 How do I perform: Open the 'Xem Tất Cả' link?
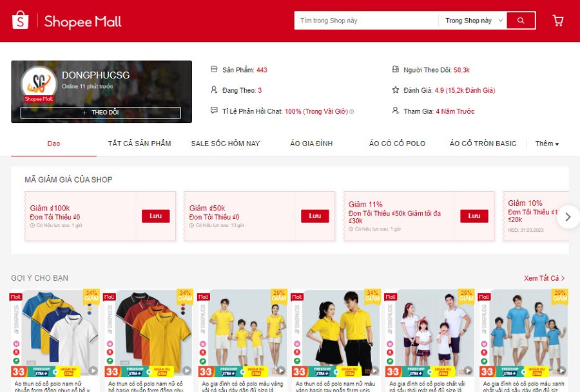(x=544, y=278)
